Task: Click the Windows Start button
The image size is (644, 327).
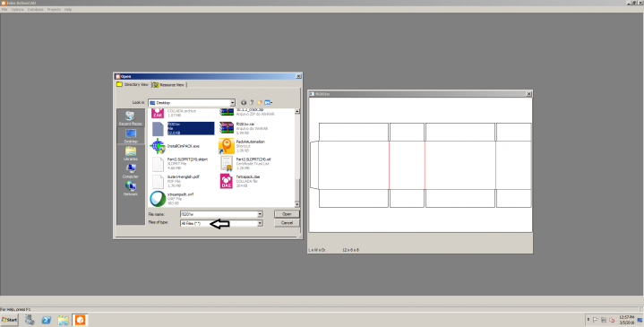Action: point(10,320)
